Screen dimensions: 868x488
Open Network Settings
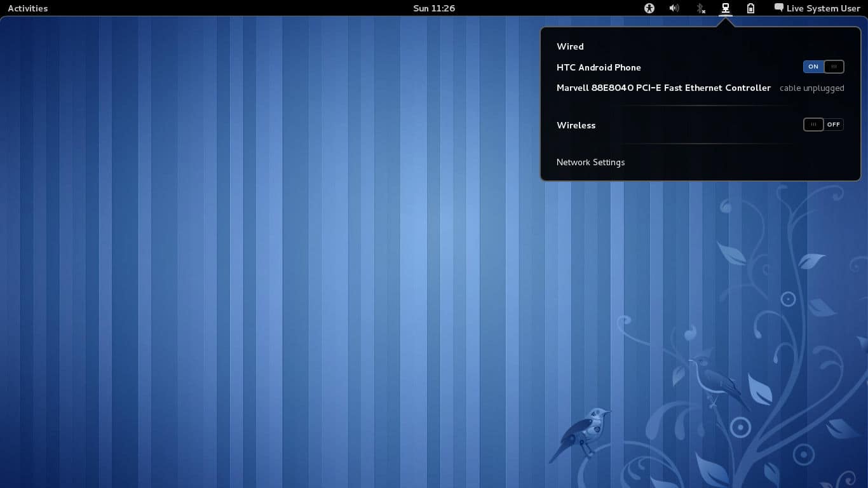click(x=590, y=162)
